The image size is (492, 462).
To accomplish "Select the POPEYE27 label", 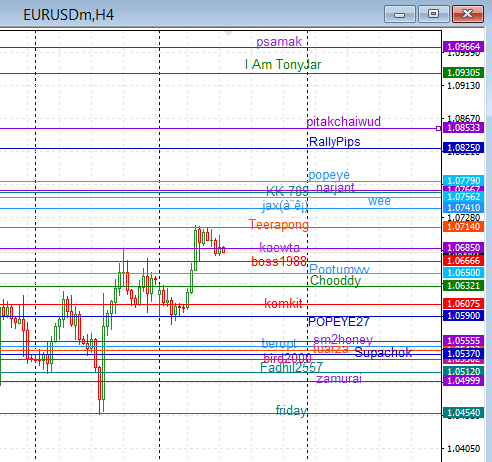I will tap(339, 322).
